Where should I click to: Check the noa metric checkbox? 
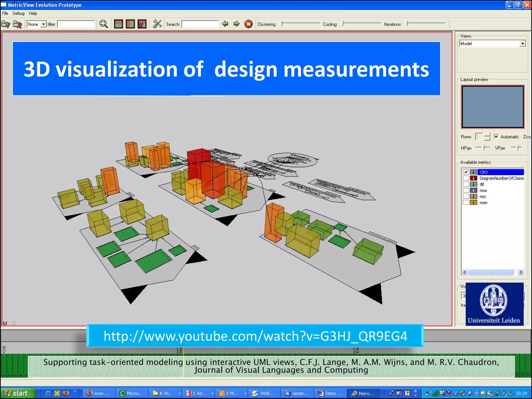pyautogui.click(x=466, y=190)
